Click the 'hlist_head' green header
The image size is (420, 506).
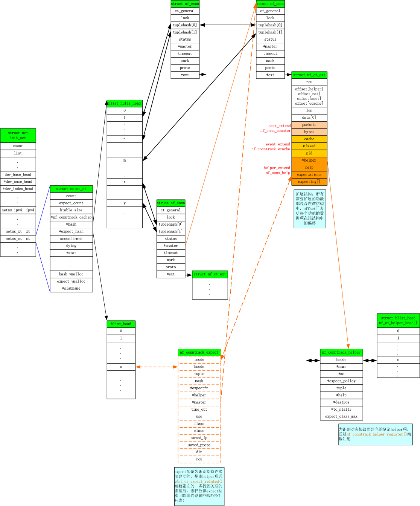pos(121,324)
